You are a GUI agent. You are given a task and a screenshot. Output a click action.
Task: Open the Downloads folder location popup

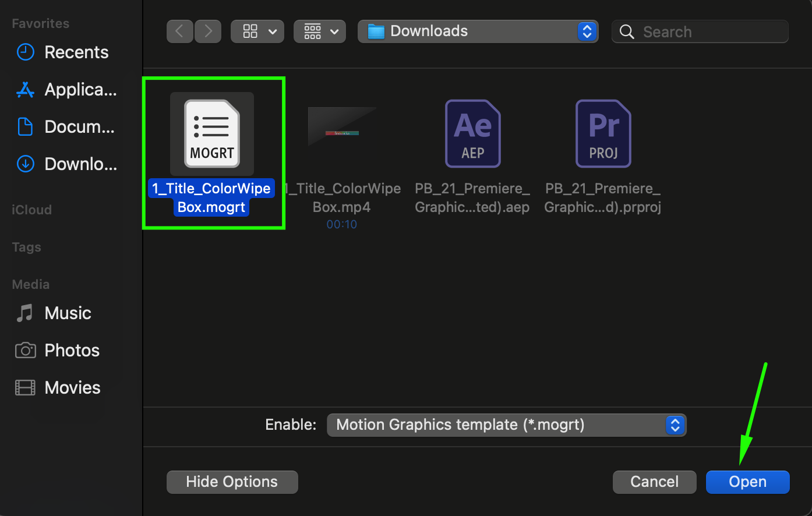[478, 31]
